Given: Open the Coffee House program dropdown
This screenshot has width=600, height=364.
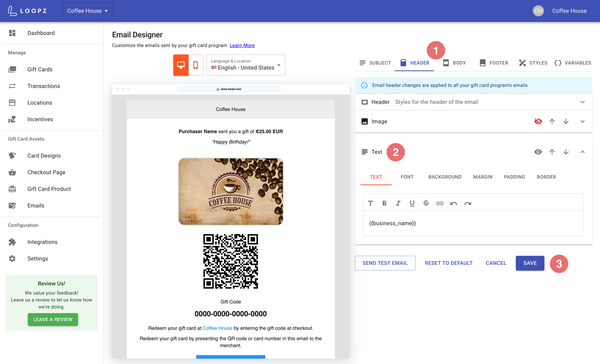Looking at the screenshot, I should click(x=88, y=11).
